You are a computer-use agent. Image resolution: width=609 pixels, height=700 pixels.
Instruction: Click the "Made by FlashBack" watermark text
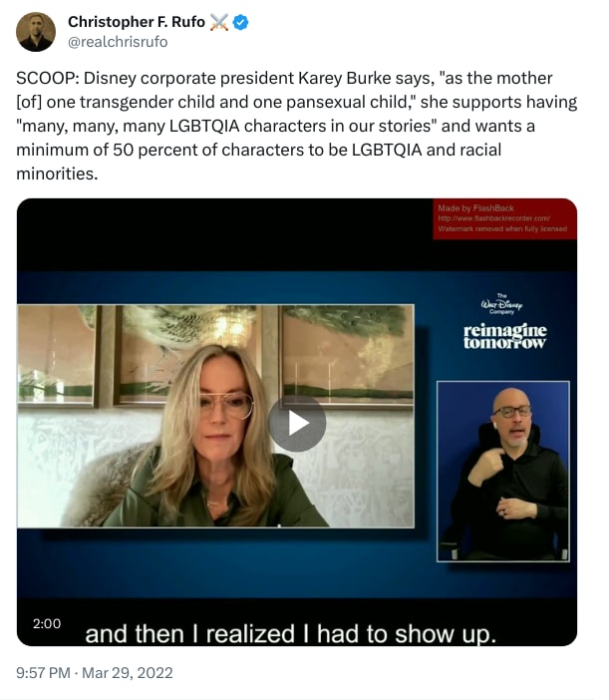[475, 208]
